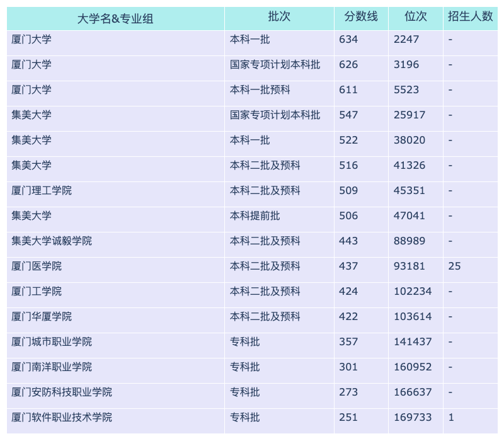Image resolution: width=504 pixels, height=441 pixels.
Task: Select rank value 102234
Action: [x=413, y=292]
